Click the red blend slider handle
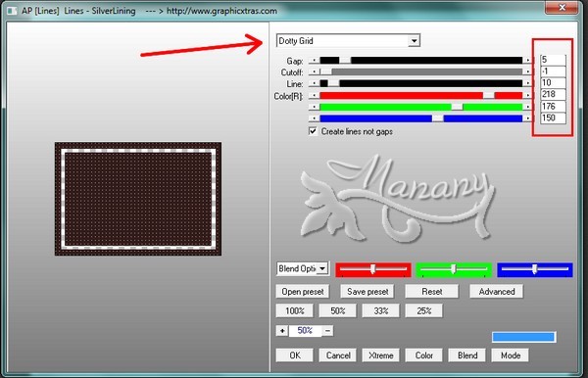 [372, 269]
